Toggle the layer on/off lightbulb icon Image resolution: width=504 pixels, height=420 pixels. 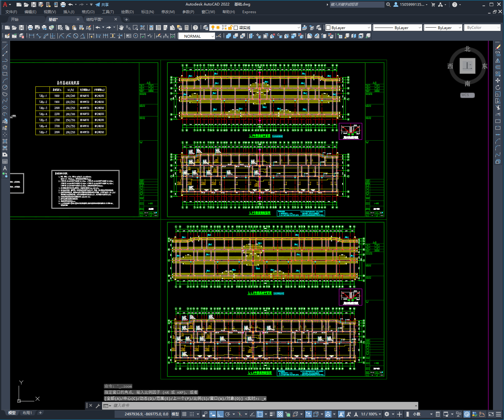tap(213, 28)
